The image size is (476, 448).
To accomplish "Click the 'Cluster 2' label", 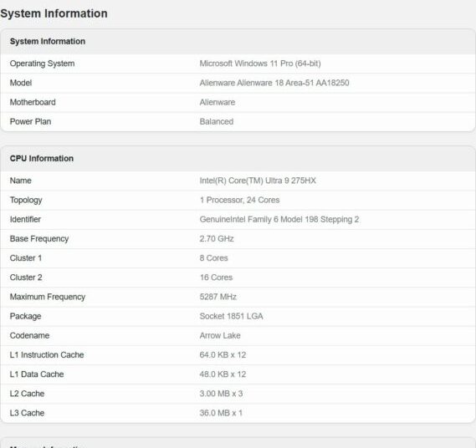I will pos(26,277).
